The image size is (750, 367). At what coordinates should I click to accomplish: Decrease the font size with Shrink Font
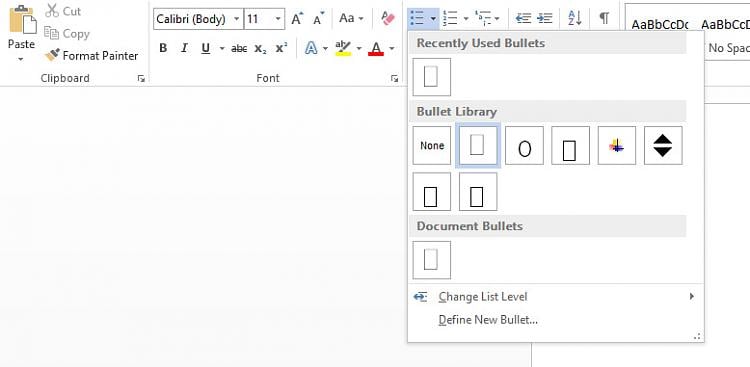coord(319,19)
